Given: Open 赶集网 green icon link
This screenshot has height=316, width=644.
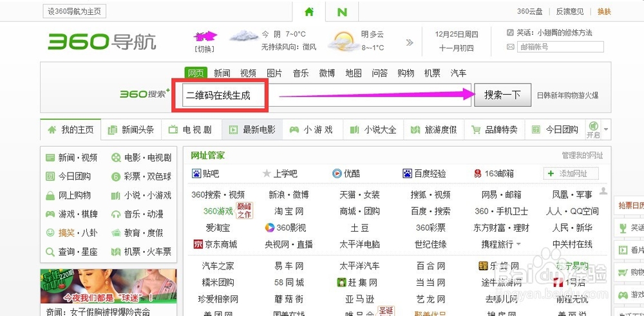Looking at the screenshot, I should [x=357, y=283].
